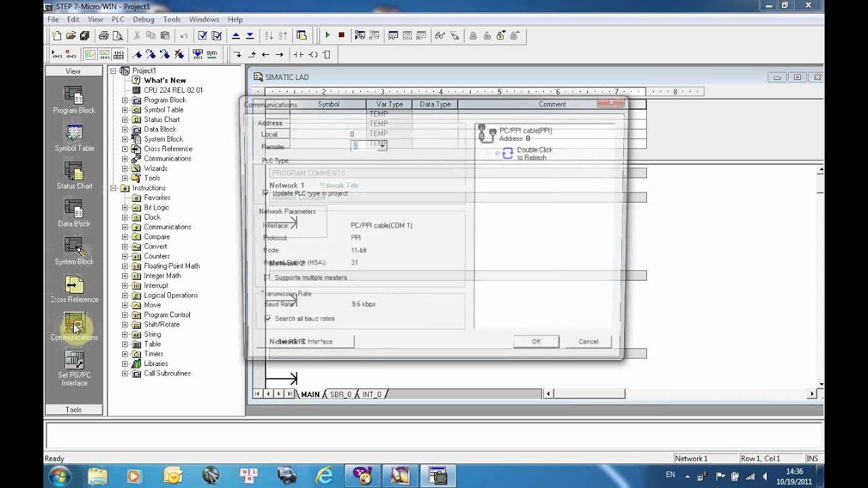Image resolution: width=868 pixels, height=488 pixels.
Task: Open Program Block from the View bar
Action: [x=74, y=100]
